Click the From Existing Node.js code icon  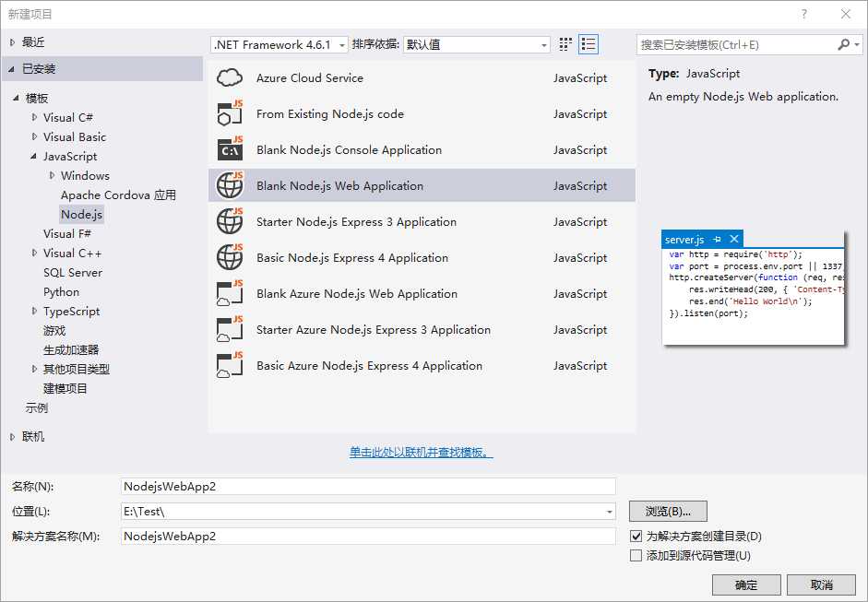230,113
